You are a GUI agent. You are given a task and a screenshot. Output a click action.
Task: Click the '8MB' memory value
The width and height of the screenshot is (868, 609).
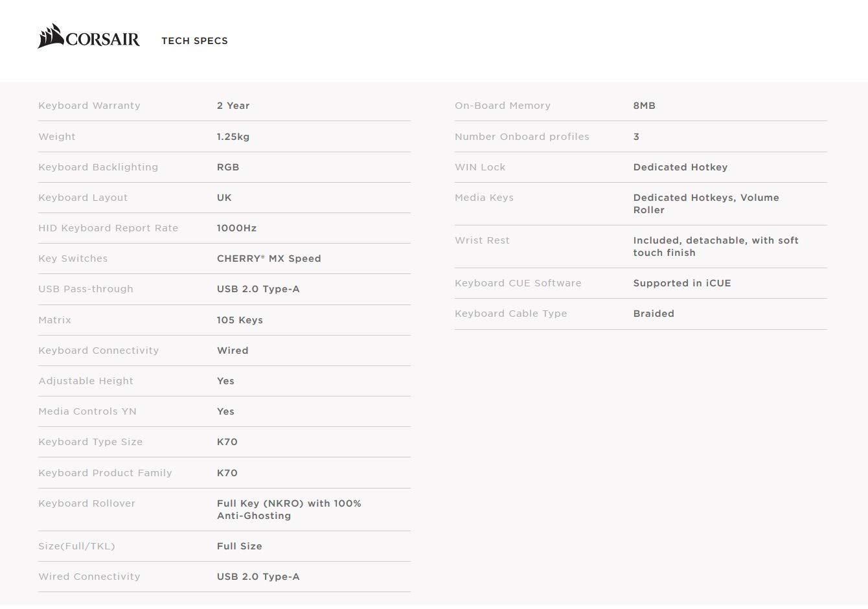point(645,106)
